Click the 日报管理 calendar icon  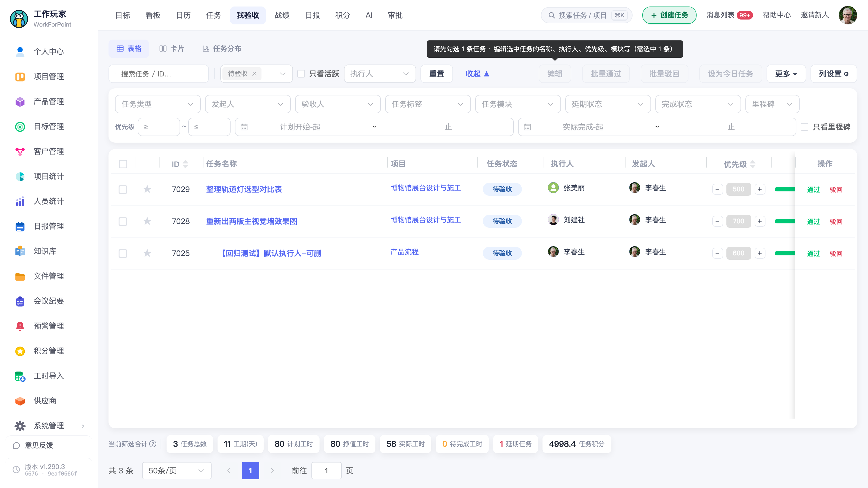(x=20, y=226)
